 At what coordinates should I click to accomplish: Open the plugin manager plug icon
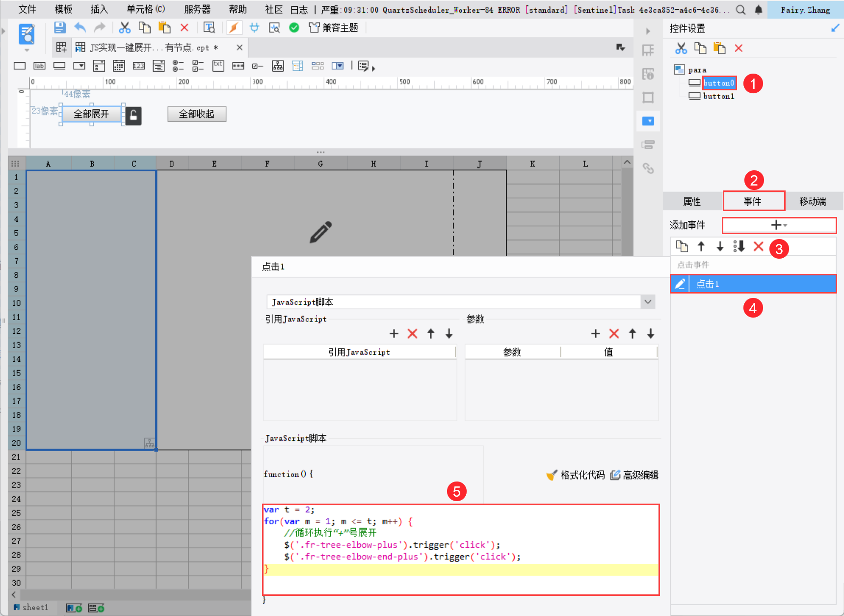tap(254, 27)
